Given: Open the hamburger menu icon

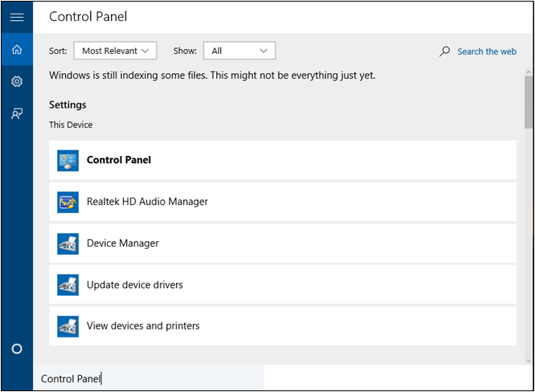Looking at the screenshot, I should coord(17,17).
